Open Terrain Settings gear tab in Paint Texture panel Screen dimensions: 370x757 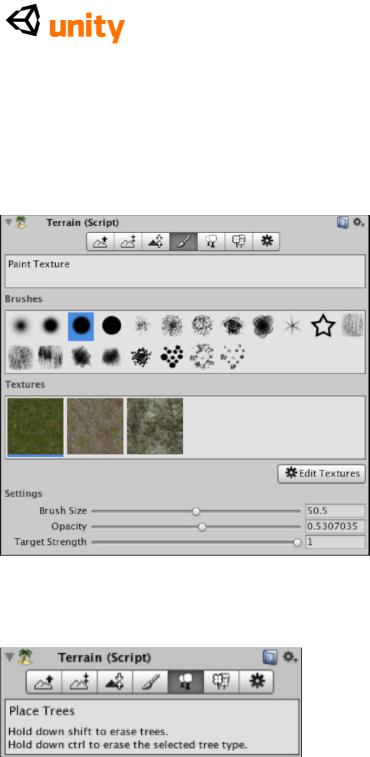266,242
